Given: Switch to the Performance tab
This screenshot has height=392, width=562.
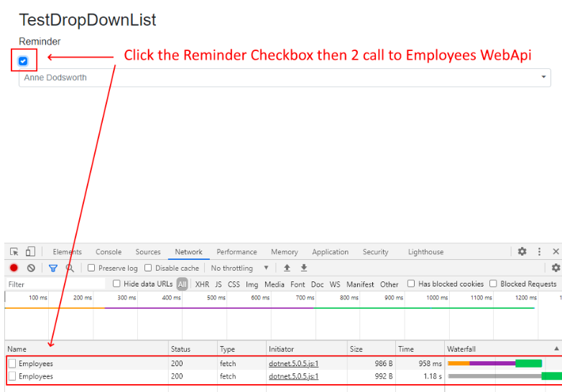Looking at the screenshot, I should pyautogui.click(x=236, y=252).
